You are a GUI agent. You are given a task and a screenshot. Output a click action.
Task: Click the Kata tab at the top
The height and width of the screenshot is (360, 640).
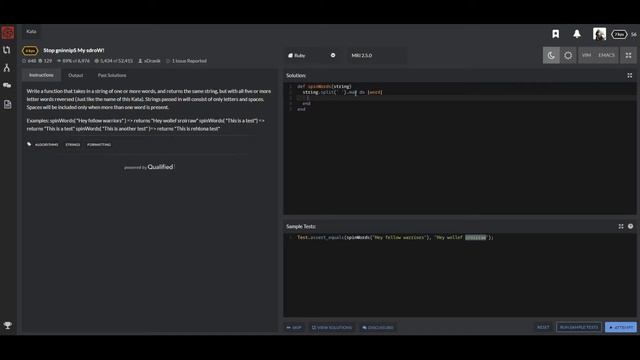(x=31, y=31)
